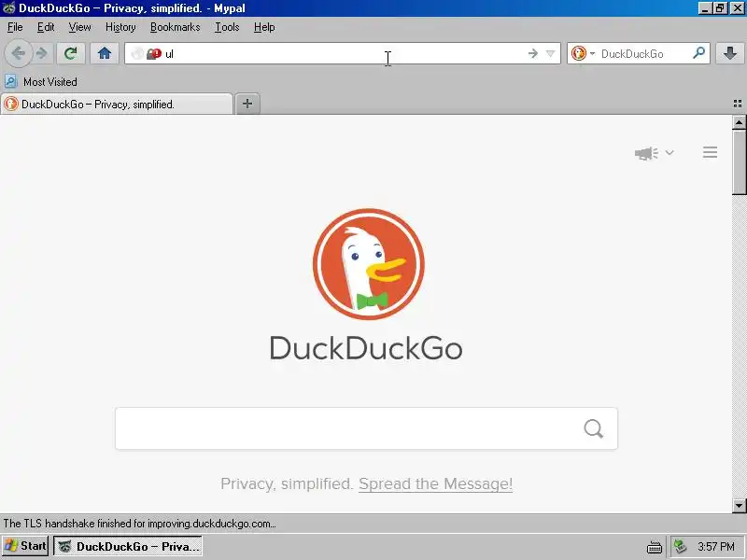This screenshot has height=560, width=747.
Task: Follow the 'Spread the Message!' link
Action: pos(435,483)
